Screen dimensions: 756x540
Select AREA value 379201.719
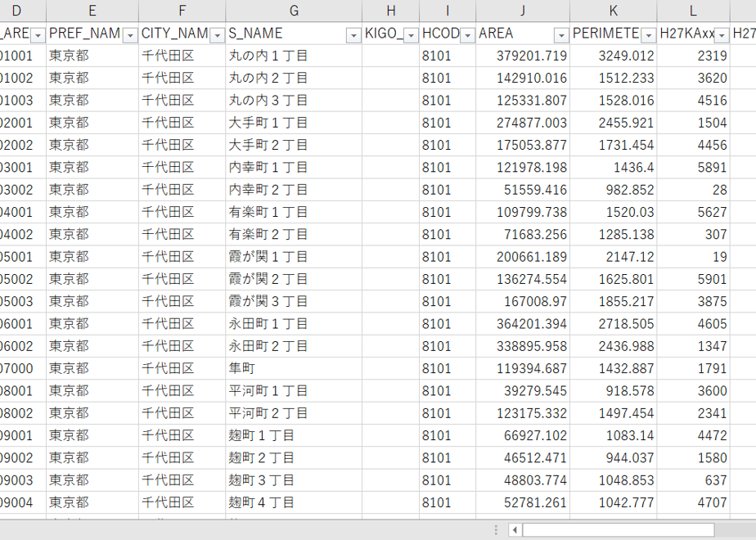pos(523,56)
